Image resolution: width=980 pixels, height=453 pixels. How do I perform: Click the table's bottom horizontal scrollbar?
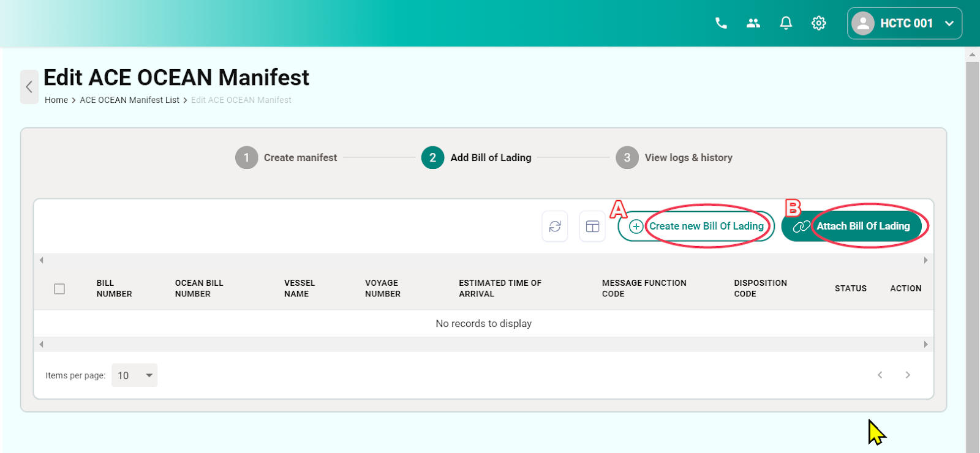tap(483, 345)
